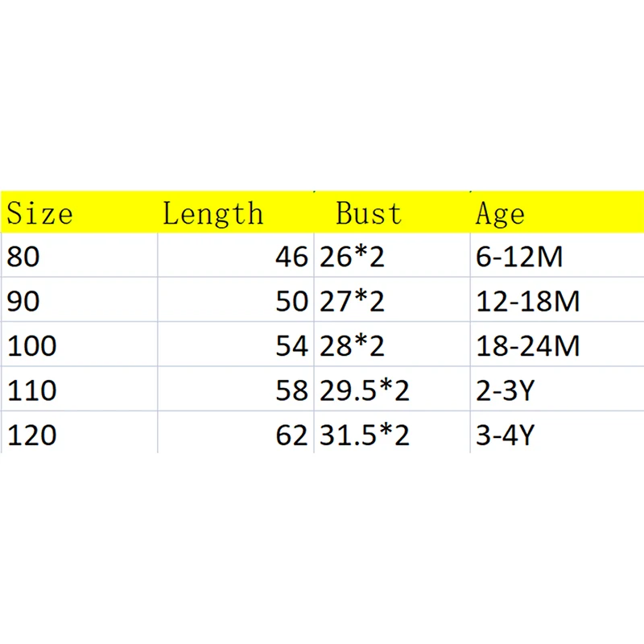Click the length value 54

pos(291,346)
